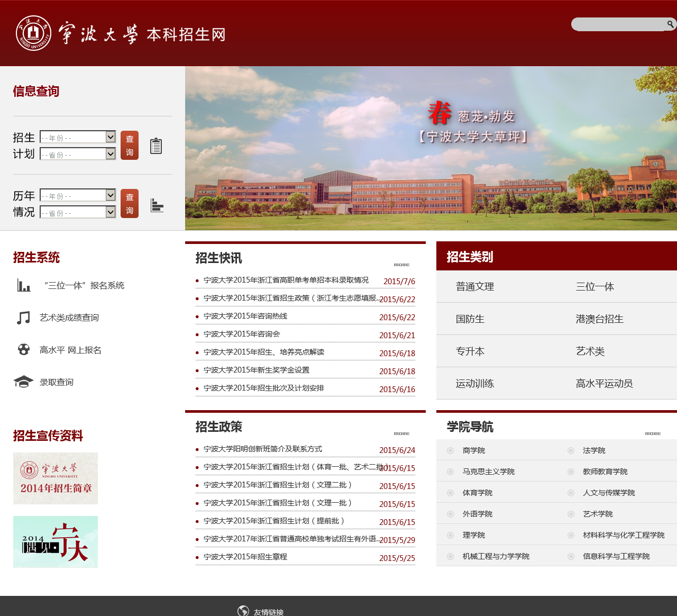Click the soccer ball icon for 高水平网上报名
This screenshot has width=677, height=616.
coord(23,349)
